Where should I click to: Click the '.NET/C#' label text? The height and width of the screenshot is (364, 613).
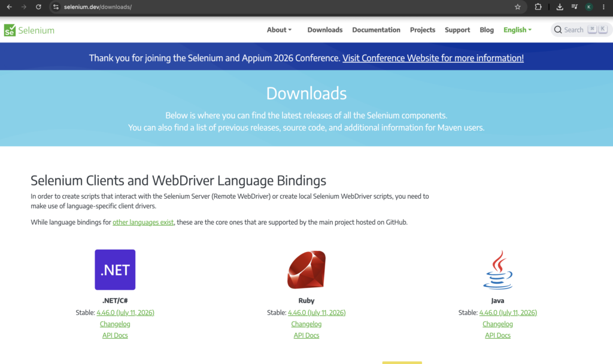115,301
